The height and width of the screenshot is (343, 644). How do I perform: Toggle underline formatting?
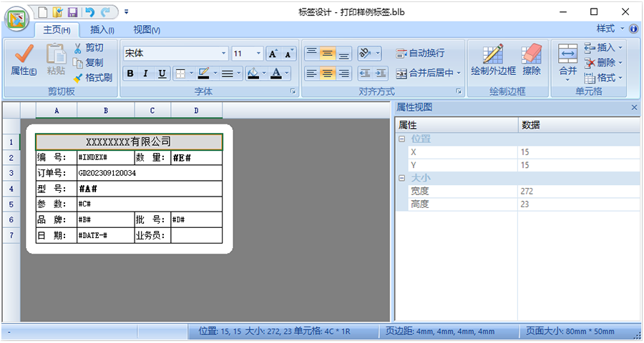tap(162, 74)
